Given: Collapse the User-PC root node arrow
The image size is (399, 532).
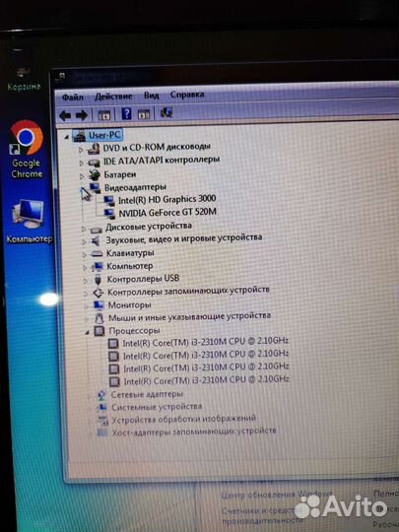Looking at the screenshot, I should click(67, 137).
